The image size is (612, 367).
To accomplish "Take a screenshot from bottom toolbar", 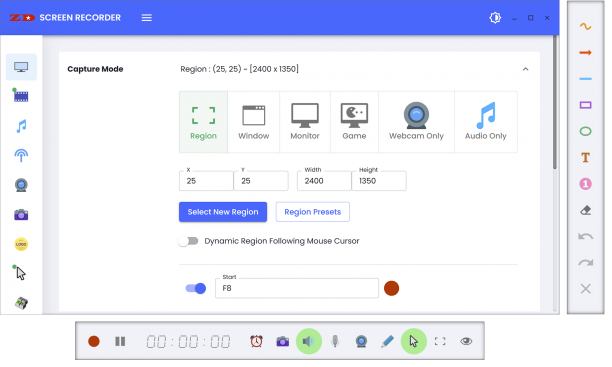I will coord(283,342).
